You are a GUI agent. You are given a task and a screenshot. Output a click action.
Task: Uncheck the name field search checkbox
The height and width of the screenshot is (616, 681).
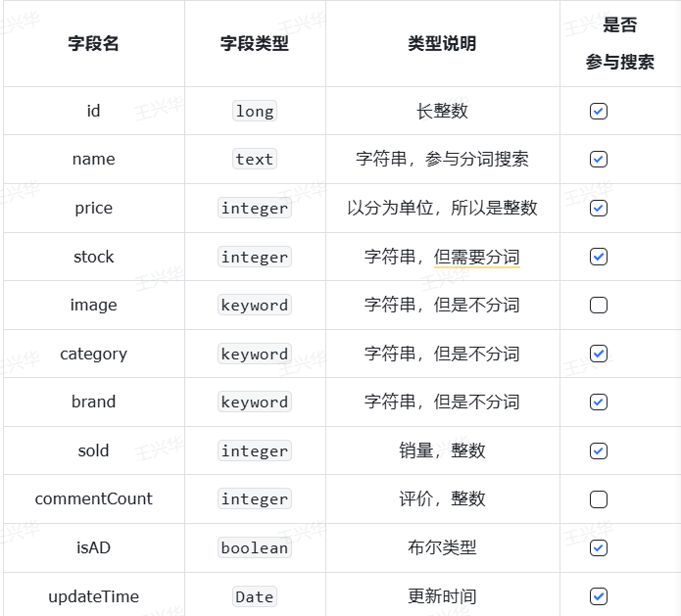pyautogui.click(x=599, y=160)
